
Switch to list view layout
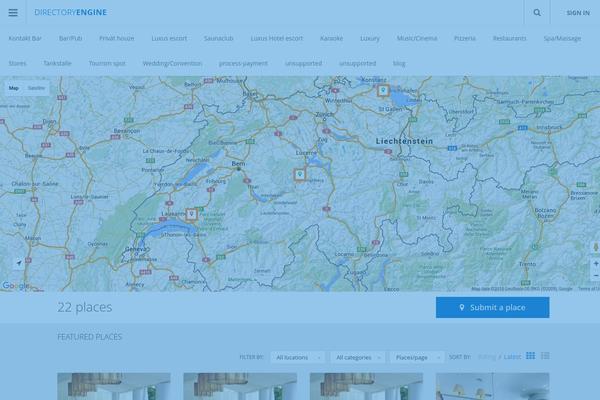pyautogui.click(x=545, y=356)
